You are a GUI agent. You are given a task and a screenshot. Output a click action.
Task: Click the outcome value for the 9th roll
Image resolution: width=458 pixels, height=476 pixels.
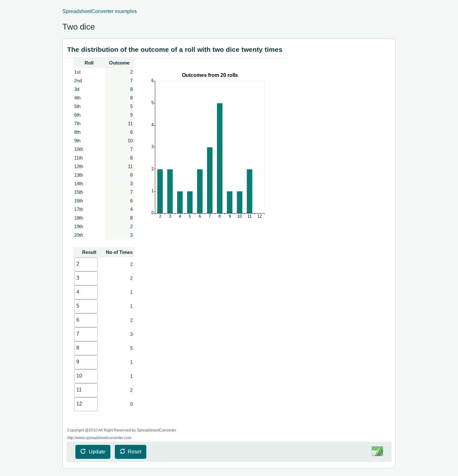click(x=130, y=141)
